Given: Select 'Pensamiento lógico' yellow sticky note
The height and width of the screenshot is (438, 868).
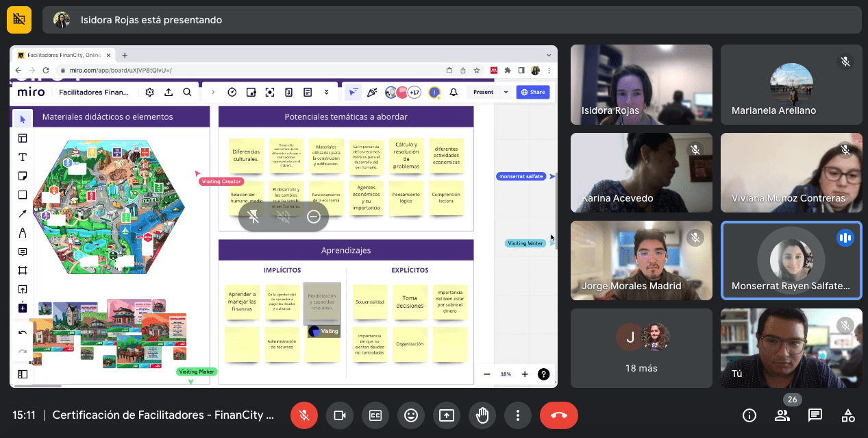Looking at the screenshot, I should tap(406, 199).
